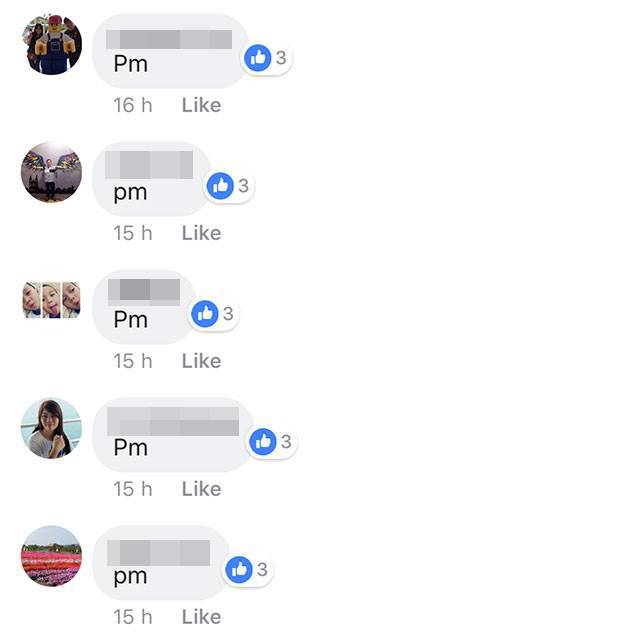Like the comment by triple-face photo user
640x638 pixels.
pos(202,361)
